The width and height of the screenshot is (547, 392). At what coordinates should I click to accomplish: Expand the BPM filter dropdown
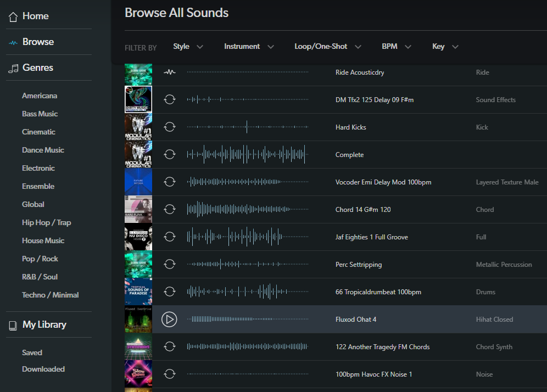(397, 46)
